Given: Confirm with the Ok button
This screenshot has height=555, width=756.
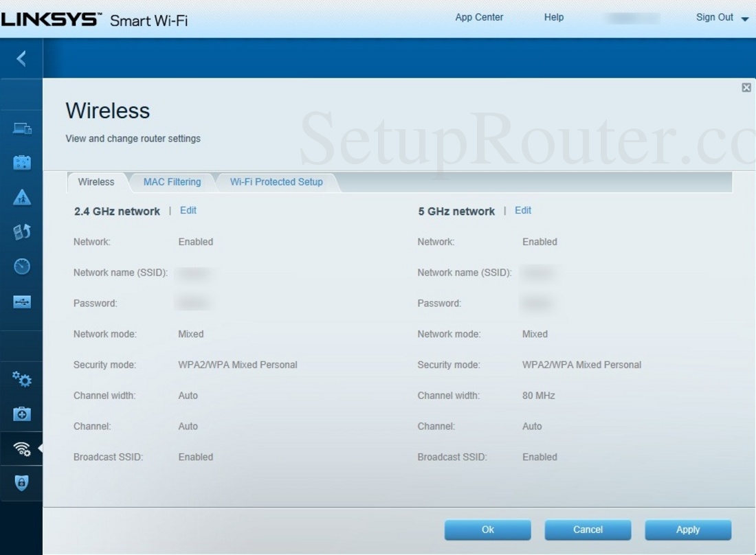Looking at the screenshot, I should tap(488, 530).
